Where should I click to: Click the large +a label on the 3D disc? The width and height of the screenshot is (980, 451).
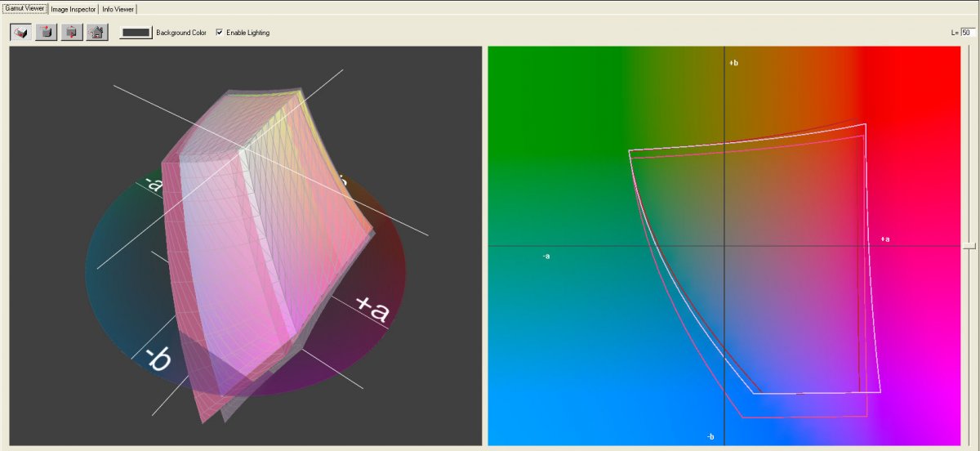point(372,309)
